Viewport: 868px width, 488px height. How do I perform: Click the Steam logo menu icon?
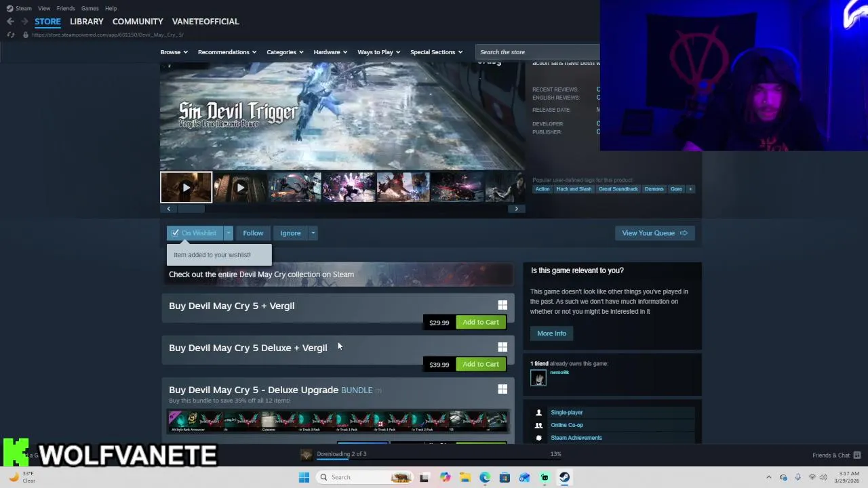(x=9, y=8)
